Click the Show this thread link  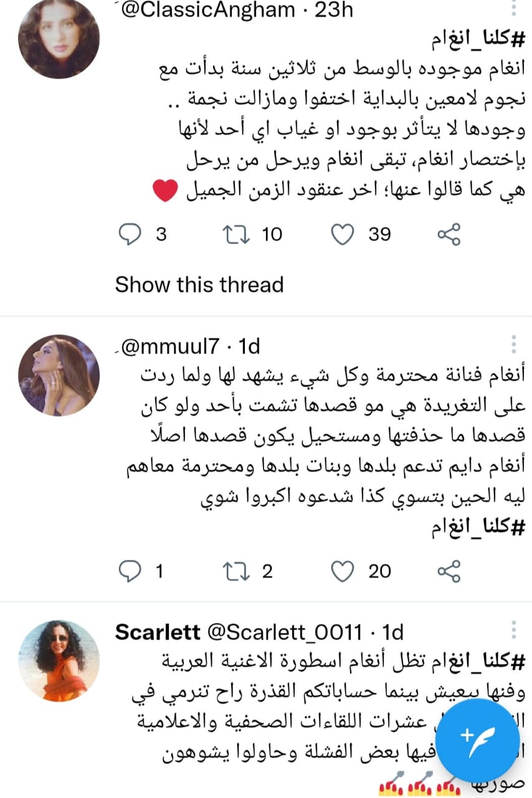coord(199,285)
